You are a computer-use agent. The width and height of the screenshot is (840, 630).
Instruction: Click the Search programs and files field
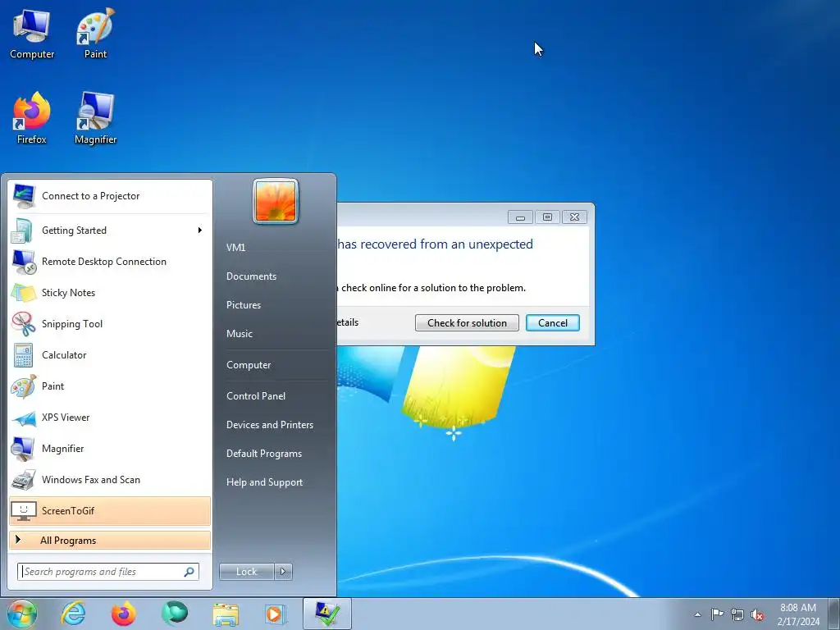(108, 572)
